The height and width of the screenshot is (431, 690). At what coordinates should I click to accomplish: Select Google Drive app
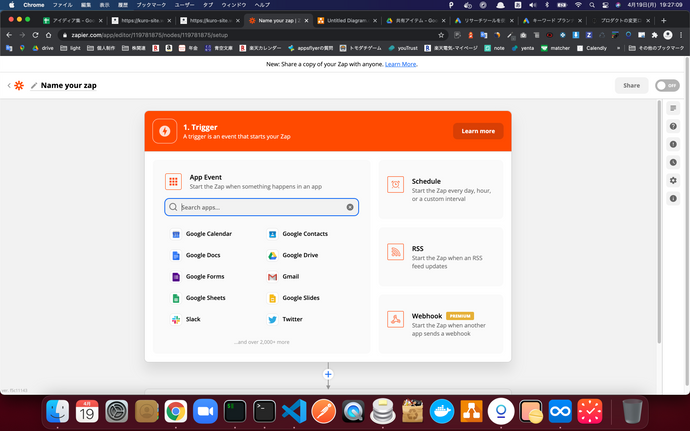click(x=293, y=255)
